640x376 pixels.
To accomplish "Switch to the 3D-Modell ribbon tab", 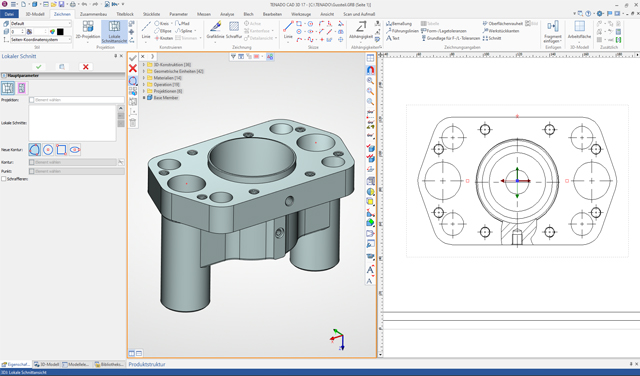I will click(35, 14).
